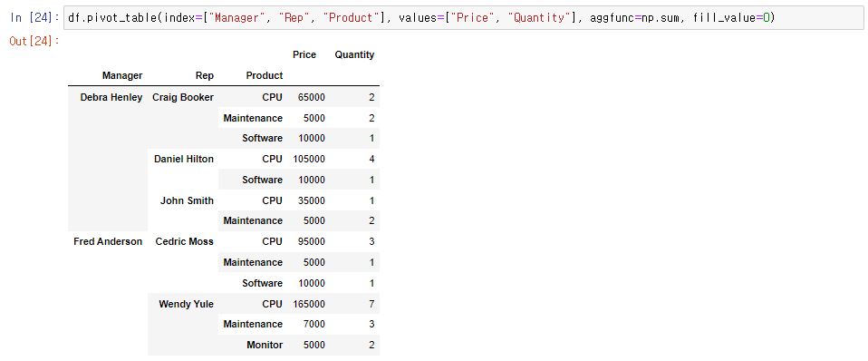Click Maintenance under Cedric Moss
The image size is (868, 361).
click(253, 262)
